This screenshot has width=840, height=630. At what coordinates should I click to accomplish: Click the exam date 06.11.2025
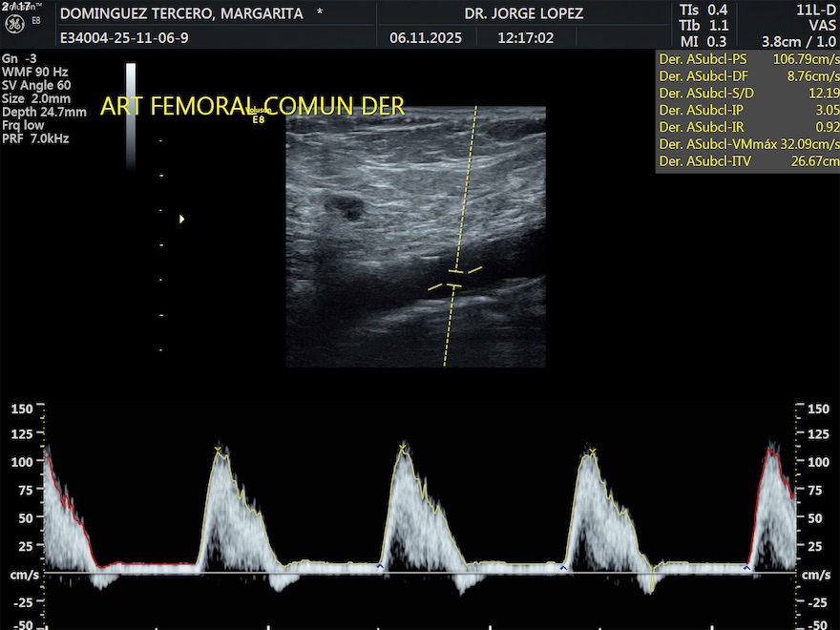pyautogui.click(x=426, y=39)
